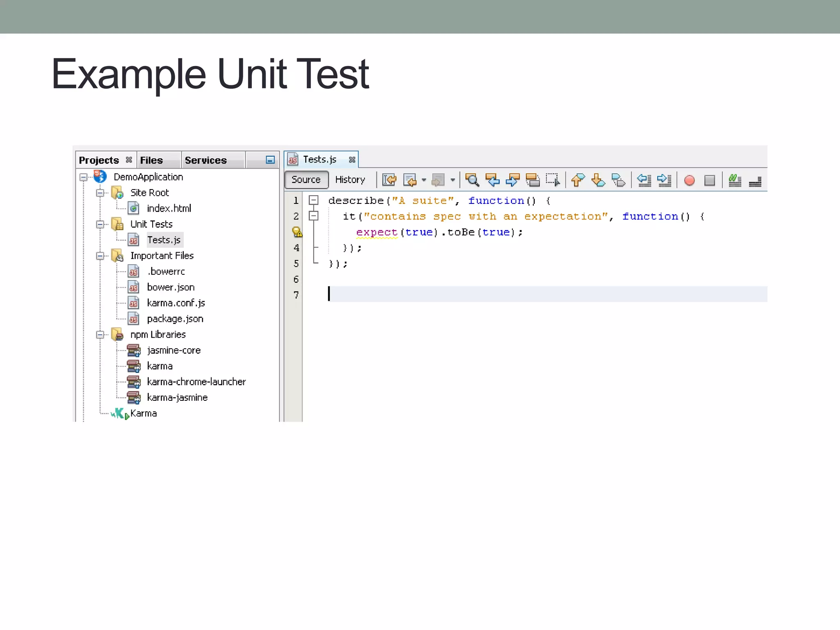Select Unit Tests folder
Viewport: 840px width, 630px height.
tap(151, 224)
